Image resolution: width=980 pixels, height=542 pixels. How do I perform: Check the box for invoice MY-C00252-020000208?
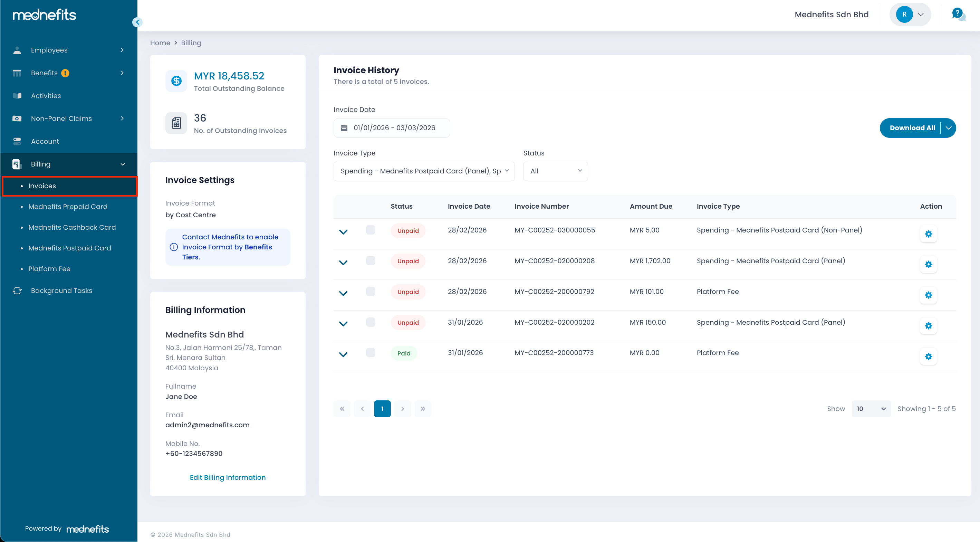[370, 261]
